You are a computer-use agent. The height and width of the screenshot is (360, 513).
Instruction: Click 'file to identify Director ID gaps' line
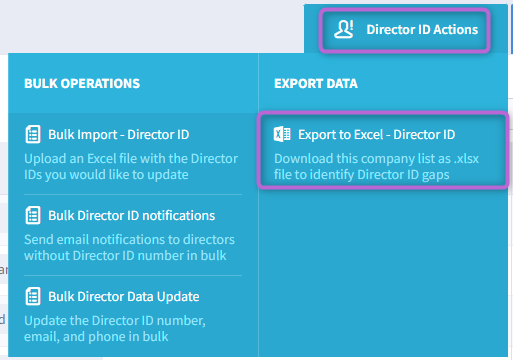point(362,175)
